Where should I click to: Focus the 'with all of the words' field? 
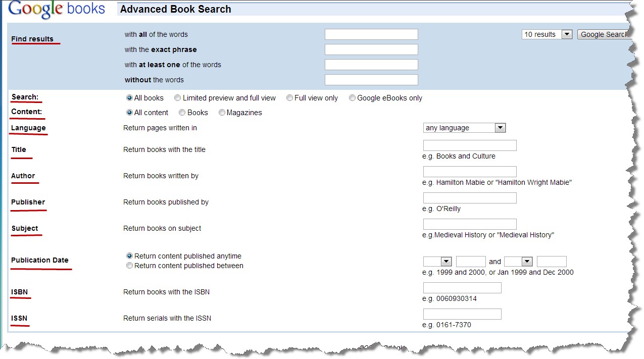[371, 34]
